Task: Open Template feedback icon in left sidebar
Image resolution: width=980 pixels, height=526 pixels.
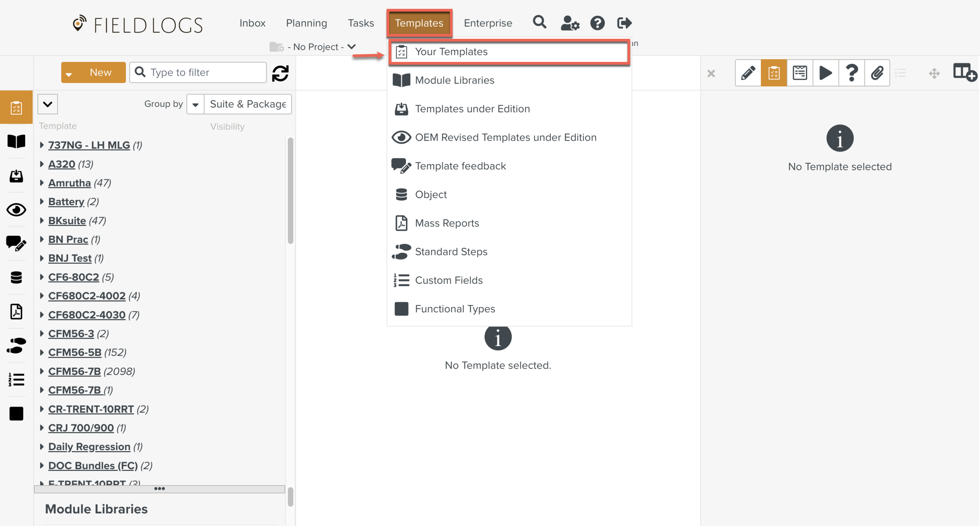Action: point(16,243)
